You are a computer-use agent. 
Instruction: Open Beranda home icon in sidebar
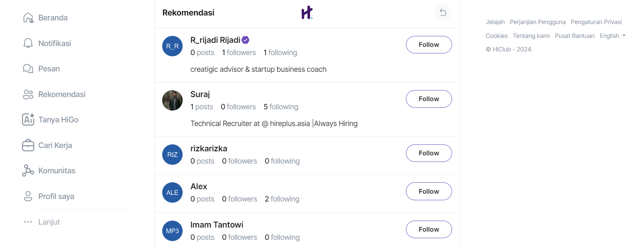[x=28, y=18]
